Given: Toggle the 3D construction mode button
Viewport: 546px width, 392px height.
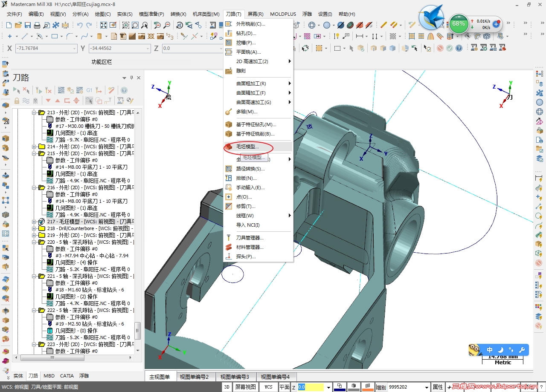Looking at the screenshot, I should click(227, 387).
